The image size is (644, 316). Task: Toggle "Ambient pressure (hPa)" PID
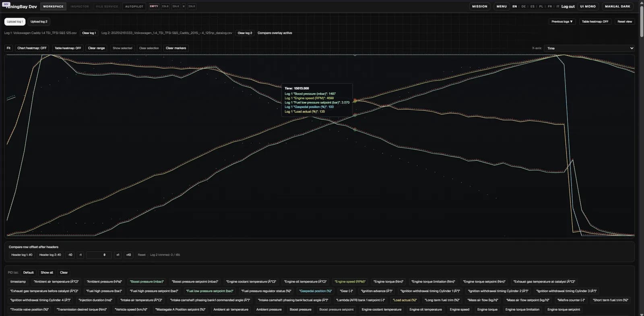[104, 282]
